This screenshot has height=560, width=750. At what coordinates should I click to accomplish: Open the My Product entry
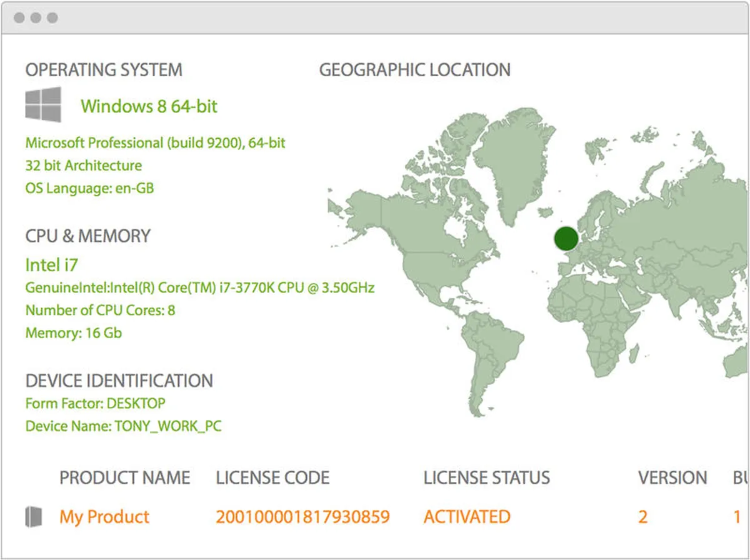click(104, 517)
